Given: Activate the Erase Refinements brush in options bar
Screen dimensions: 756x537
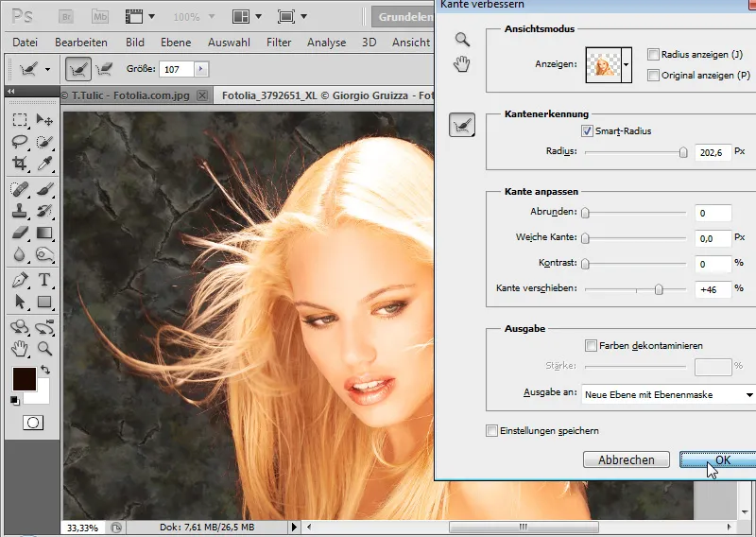Looking at the screenshot, I should point(104,69).
